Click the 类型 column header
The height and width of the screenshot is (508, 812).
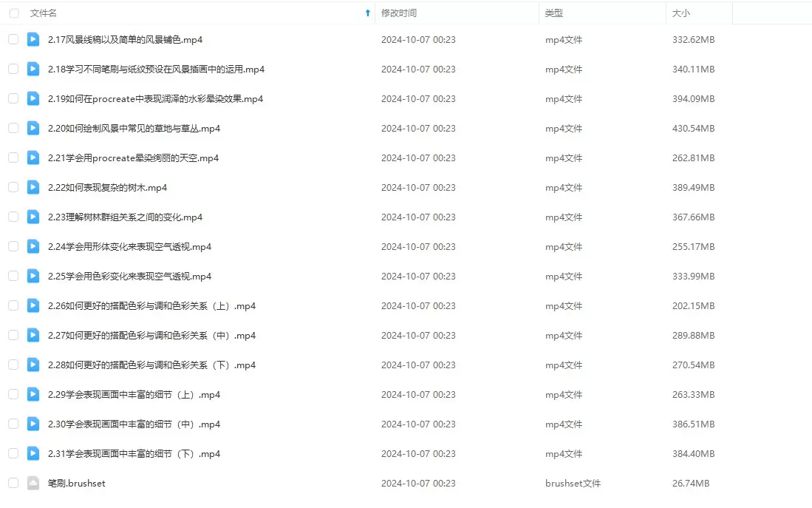pos(553,13)
